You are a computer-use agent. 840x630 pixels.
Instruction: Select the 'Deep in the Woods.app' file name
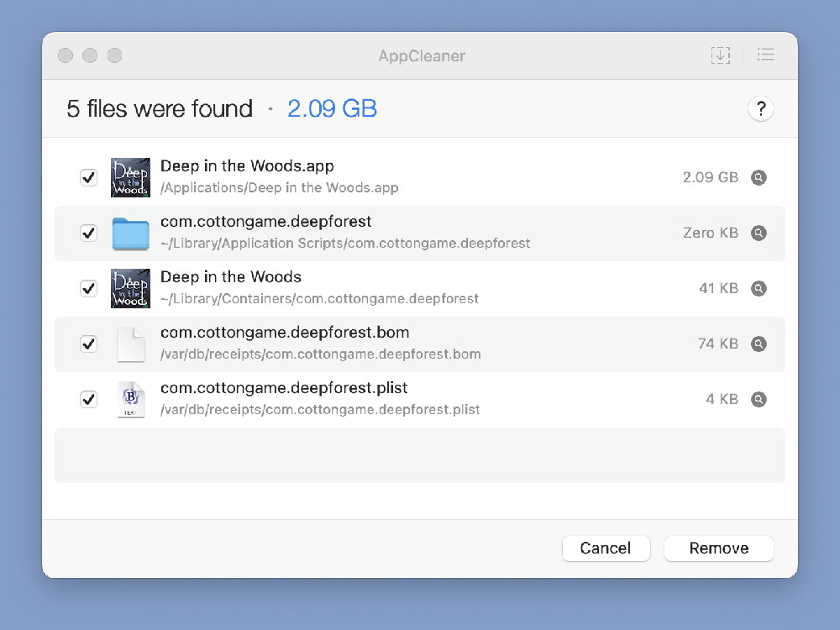point(247,166)
